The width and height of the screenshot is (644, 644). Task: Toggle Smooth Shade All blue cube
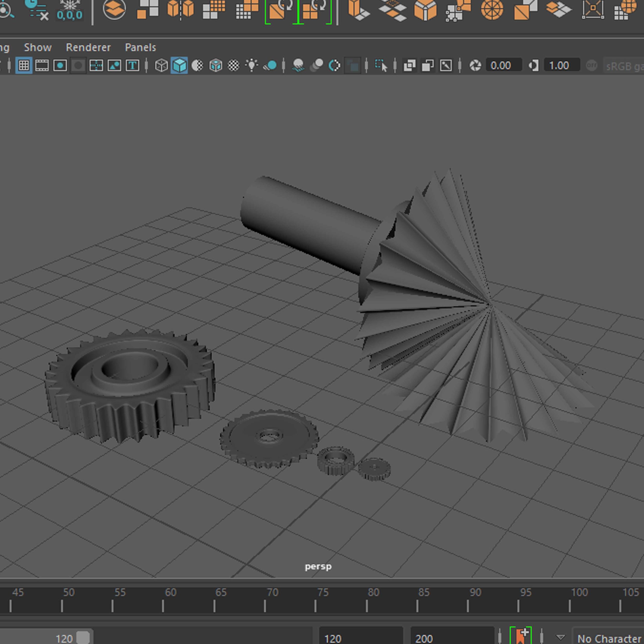179,65
